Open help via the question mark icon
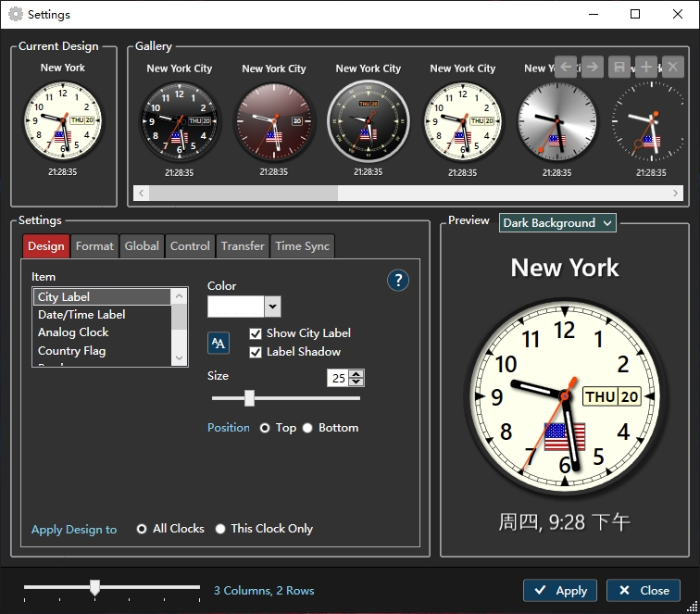This screenshot has width=700, height=614. (398, 280)
